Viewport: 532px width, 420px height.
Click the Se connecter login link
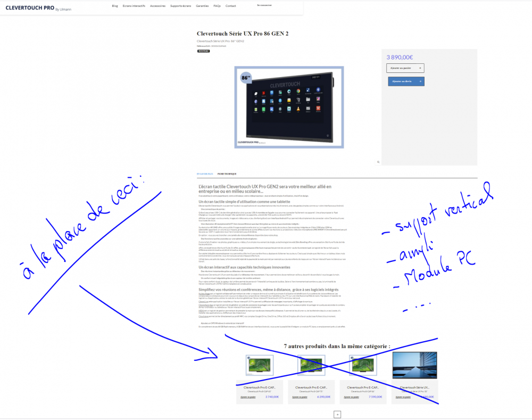tap(264, 5)
